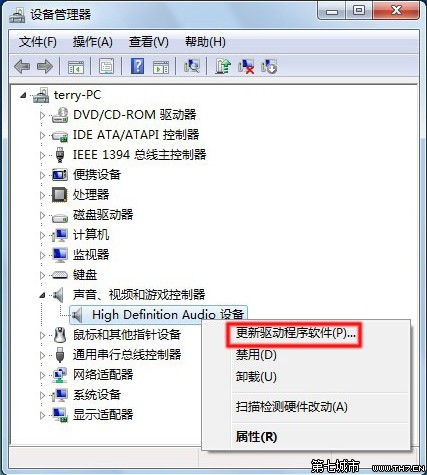The image size is (427, 475).
Task: Collapse the 声音、视频和游戏控制器 node
Action: point(42,295)
